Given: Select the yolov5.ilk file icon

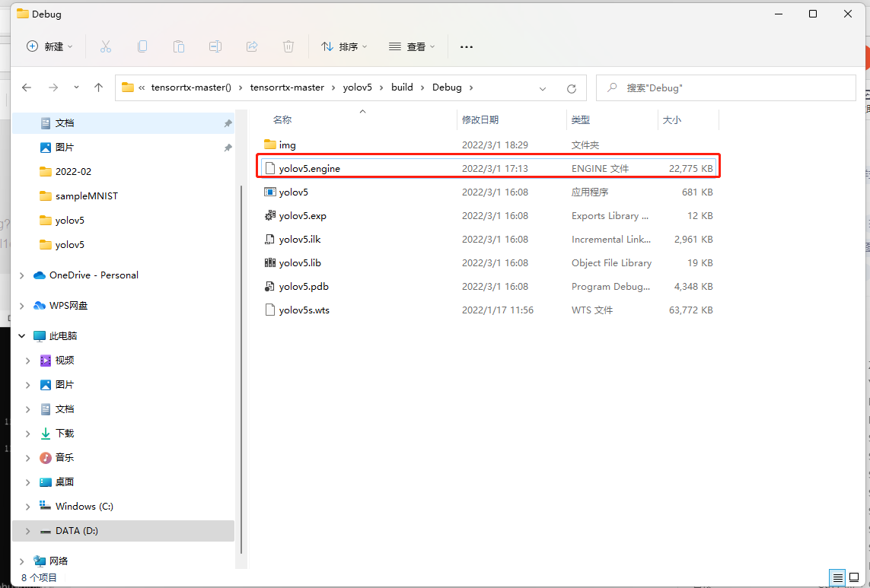Looking at the screenshot, I should pos(270,240).
